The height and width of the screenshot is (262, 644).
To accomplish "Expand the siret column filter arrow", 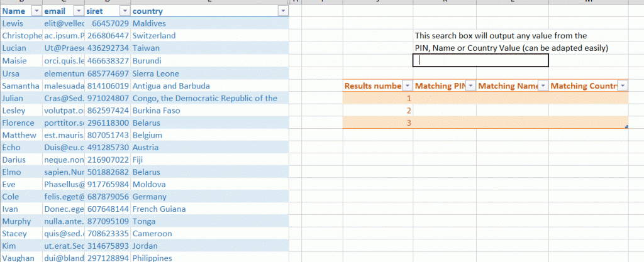I will 124,11.
